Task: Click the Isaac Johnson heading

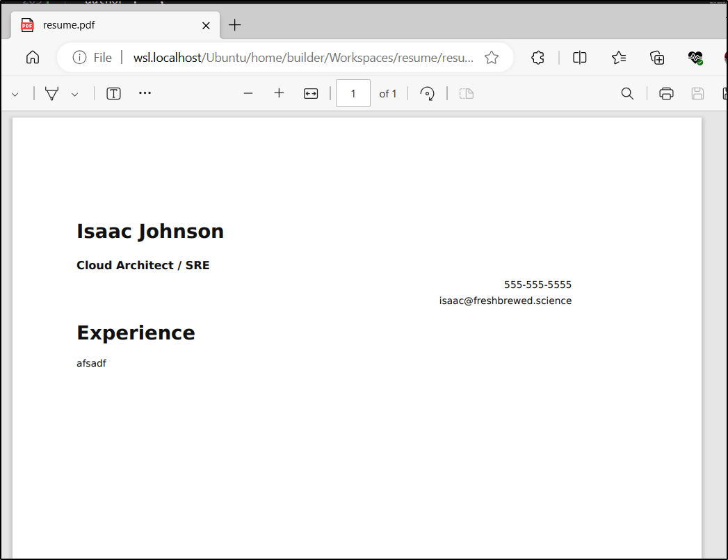Action: [x=150, y=231]
